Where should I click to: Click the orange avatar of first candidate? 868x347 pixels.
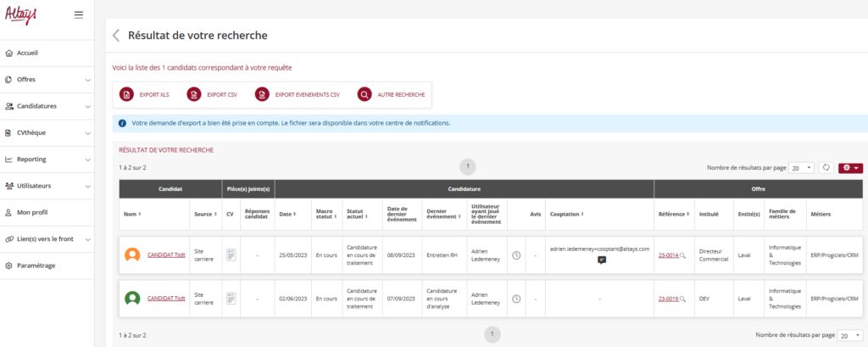pos(132,255)
